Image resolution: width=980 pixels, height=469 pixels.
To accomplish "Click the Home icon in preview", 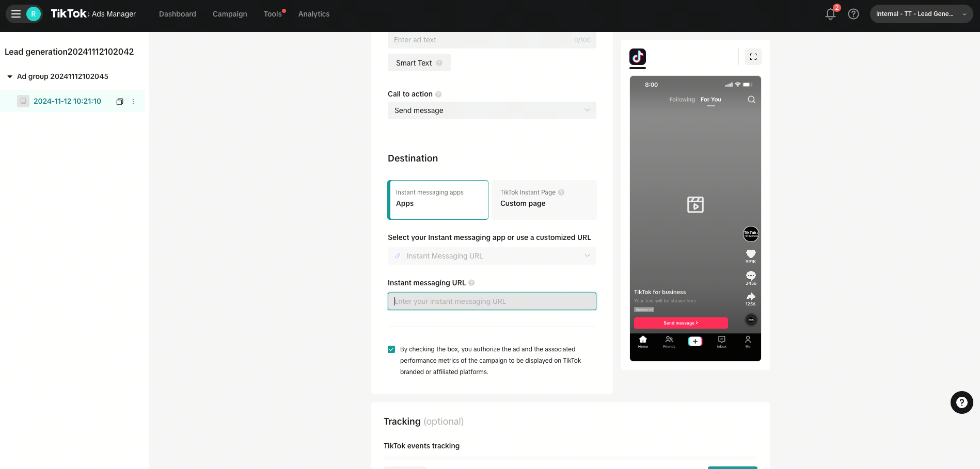I will pos(643,342).
